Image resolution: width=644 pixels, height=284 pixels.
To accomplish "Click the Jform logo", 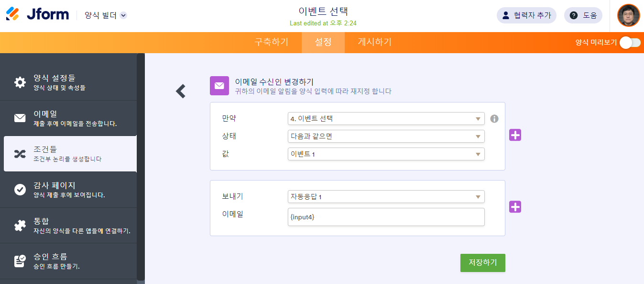I will tap(38, 14).
